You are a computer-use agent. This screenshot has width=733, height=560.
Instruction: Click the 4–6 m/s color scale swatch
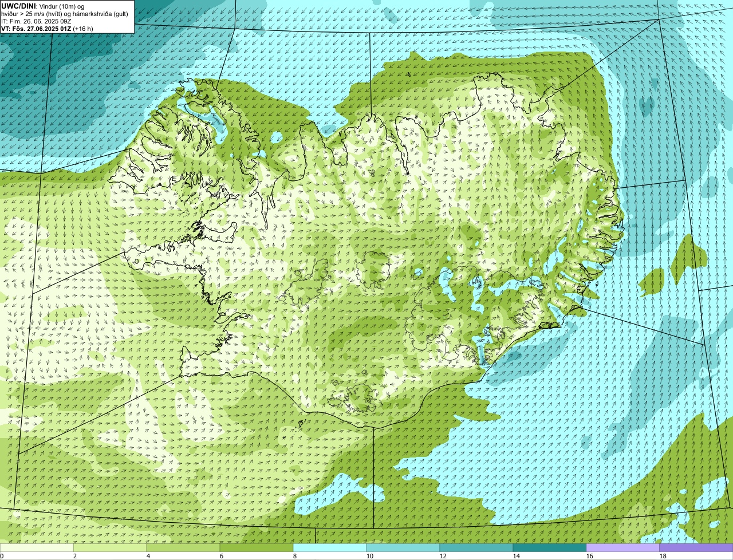coord(183,547)
